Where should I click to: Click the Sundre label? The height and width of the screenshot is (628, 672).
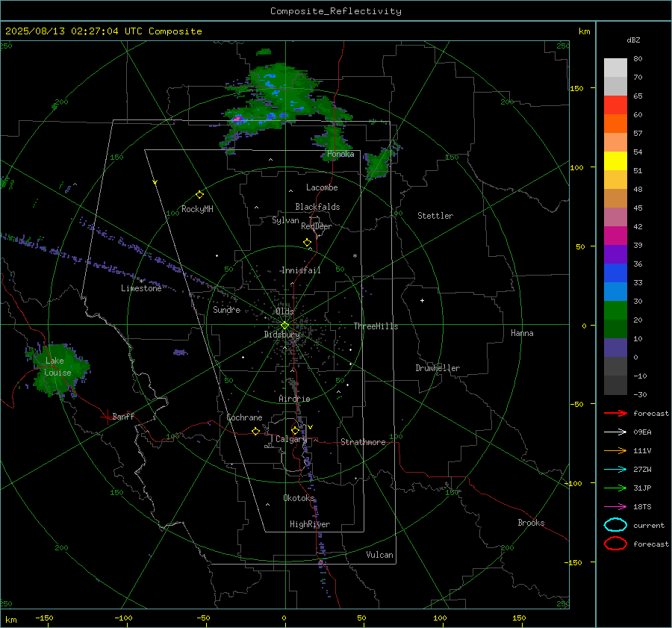[227, 310]
